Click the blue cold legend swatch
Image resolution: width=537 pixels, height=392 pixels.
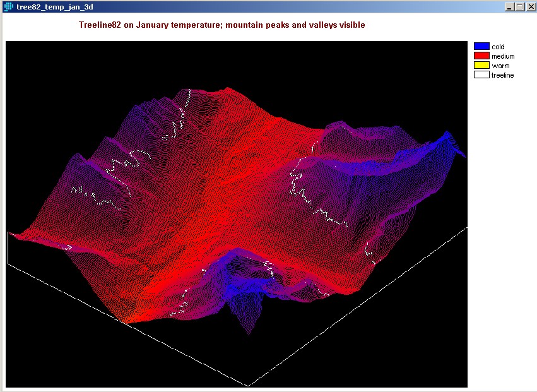coord(481,46)
